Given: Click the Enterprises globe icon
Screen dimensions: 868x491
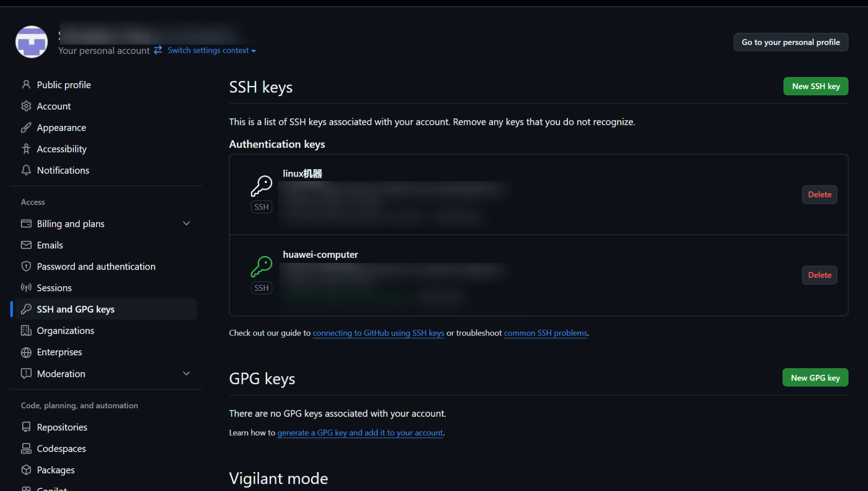Looking at the screenshot, I should [26, 352].
